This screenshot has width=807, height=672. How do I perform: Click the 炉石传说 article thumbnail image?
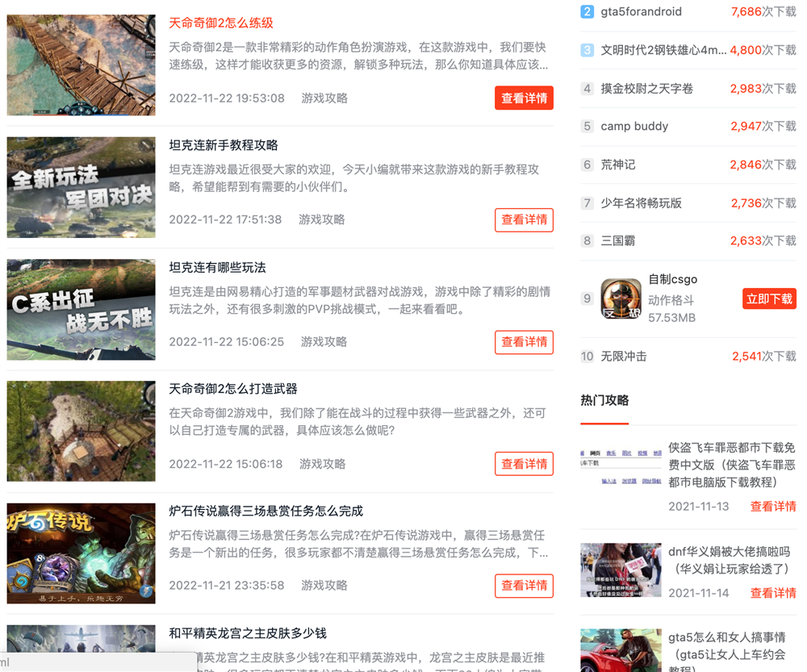click(81, 553)
